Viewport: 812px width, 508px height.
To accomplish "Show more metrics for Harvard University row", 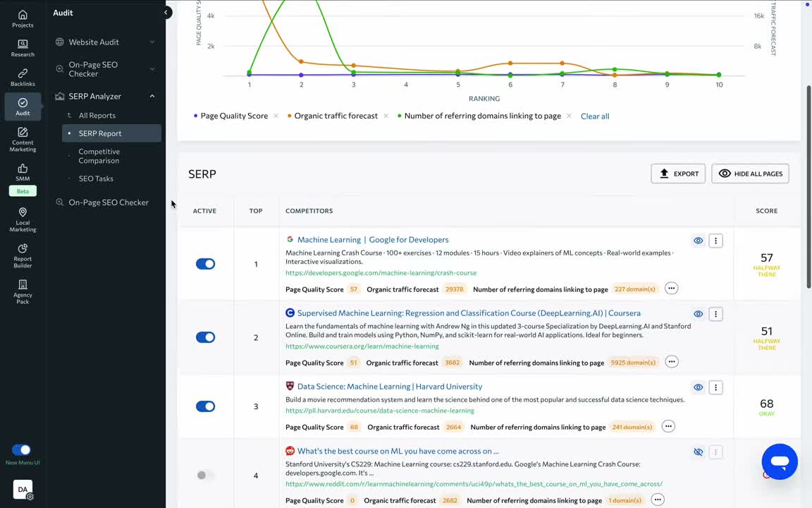I will [x=668, y=426].
